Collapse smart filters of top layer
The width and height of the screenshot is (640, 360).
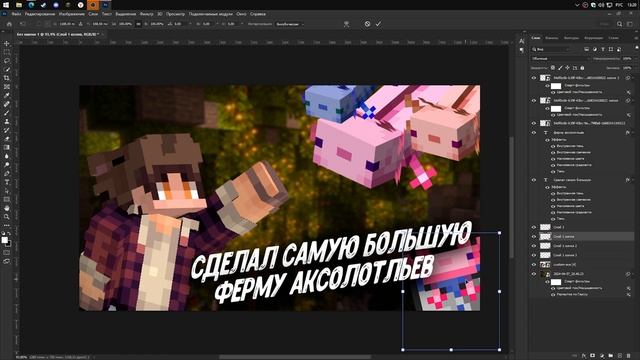click(633, 78)
